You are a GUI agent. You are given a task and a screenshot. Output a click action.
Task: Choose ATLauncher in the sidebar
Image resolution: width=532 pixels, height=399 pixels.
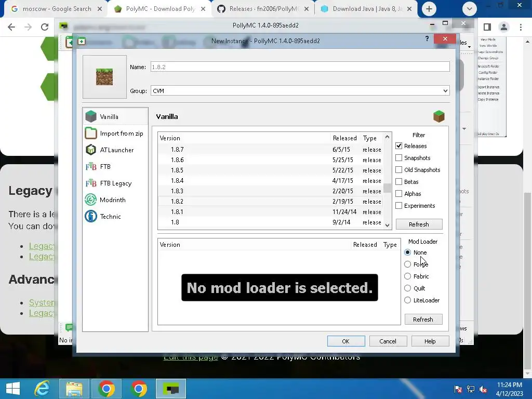pyautogui.click(x=115, y=150)
